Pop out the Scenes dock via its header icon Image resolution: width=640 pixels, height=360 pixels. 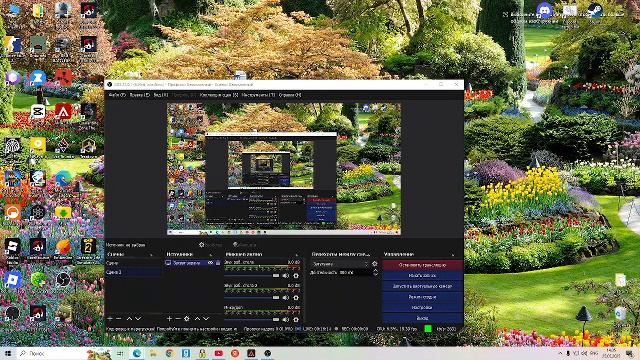[151, 255]
